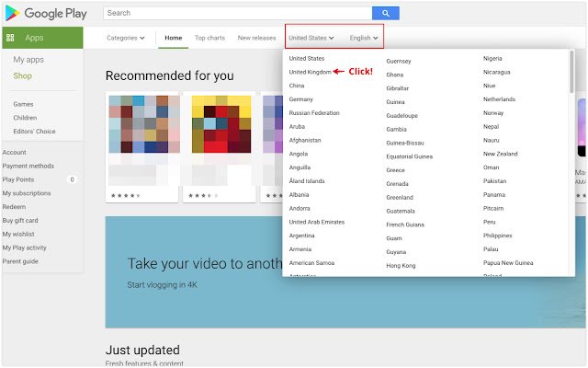Select Gibraltar in country list
The width and height of the screenshot is (588, 368).
(397, 88)
